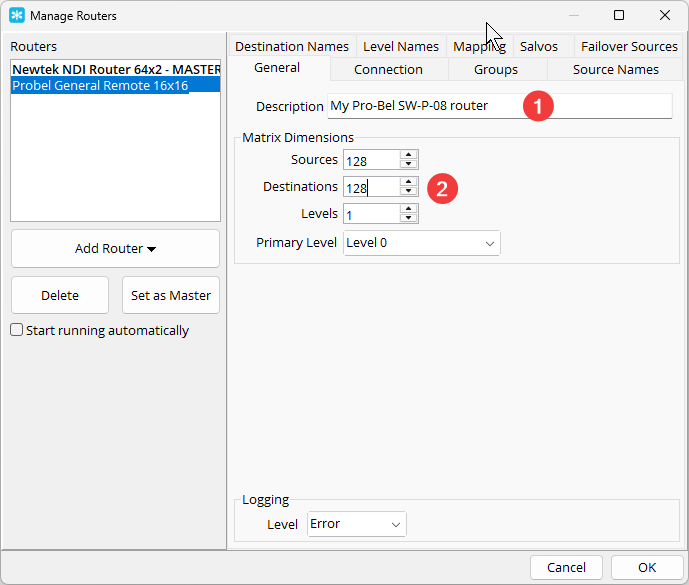Screen dimensions: 689x585
Task: Decrement the Levels spinner down
Action: (x=409, y=218)
